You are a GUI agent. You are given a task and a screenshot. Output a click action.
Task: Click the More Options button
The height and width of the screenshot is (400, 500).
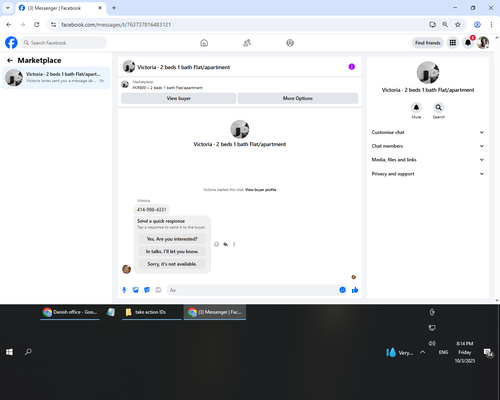pos(298,98)
